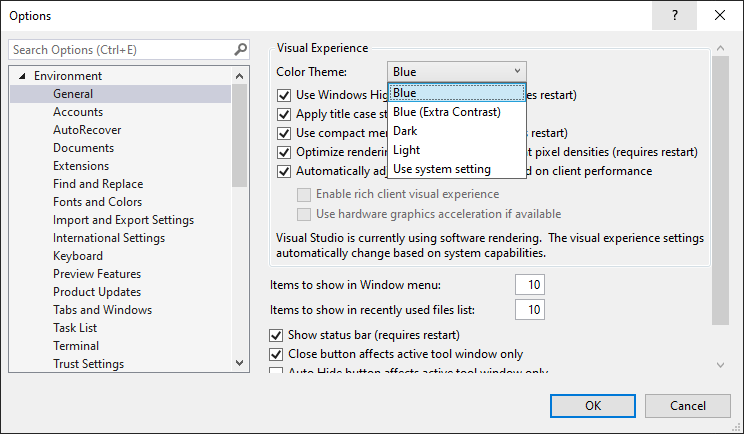Pick the Light theme from list
Image resolution: width=744 pixels, height=434 pixels.
[x=406, y=150]
